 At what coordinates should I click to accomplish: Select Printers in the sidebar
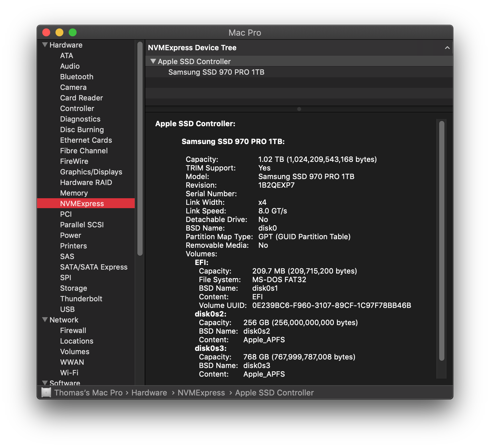[73, 246]
